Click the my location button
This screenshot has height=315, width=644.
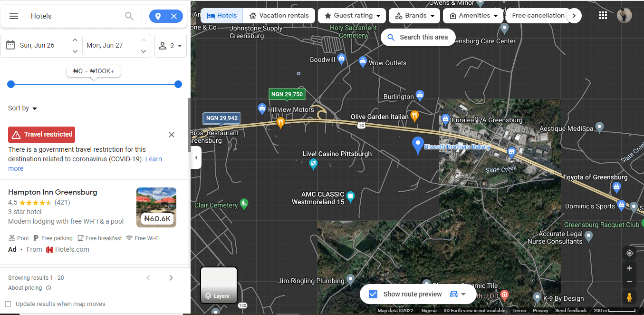pos(629,253)
